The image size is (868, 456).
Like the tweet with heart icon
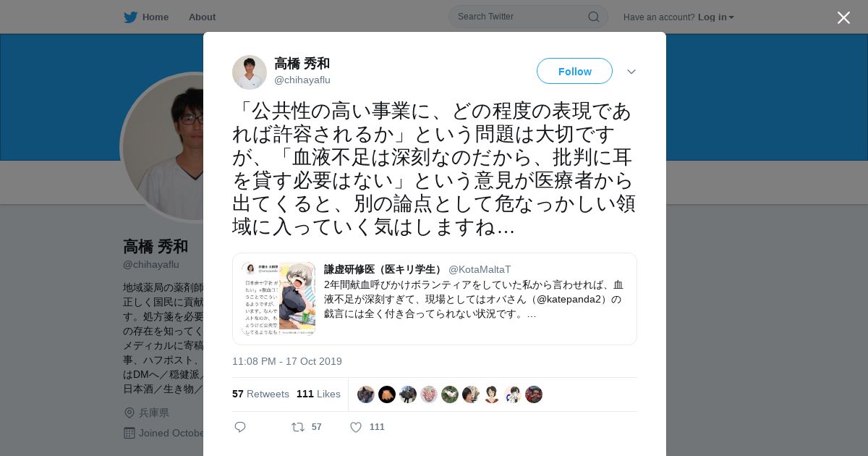point(356,427)
